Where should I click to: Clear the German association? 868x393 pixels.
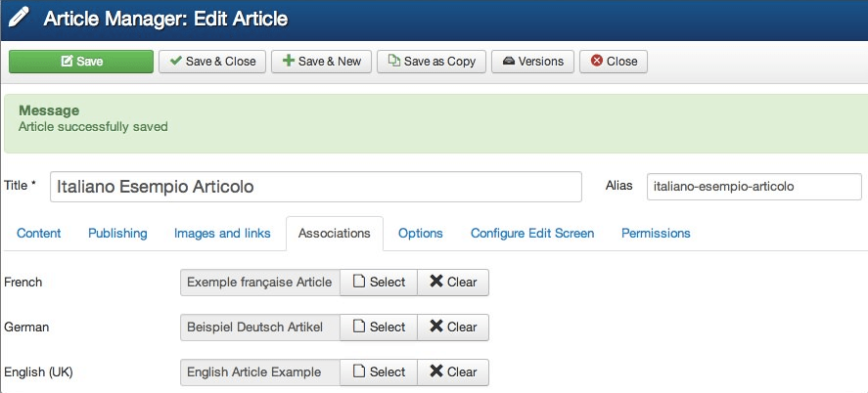[x=453, y=327]
